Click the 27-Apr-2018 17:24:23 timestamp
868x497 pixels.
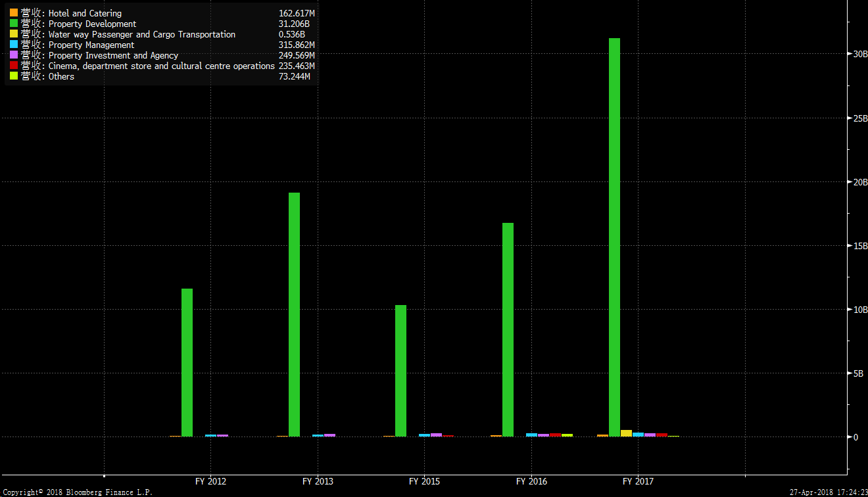(829, 492)
